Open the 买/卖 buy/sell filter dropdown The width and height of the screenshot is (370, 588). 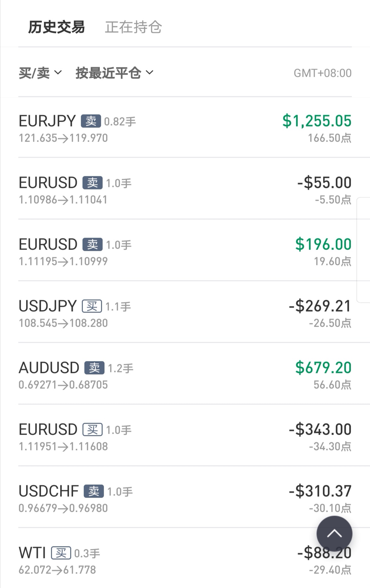(x=40, y=73)
